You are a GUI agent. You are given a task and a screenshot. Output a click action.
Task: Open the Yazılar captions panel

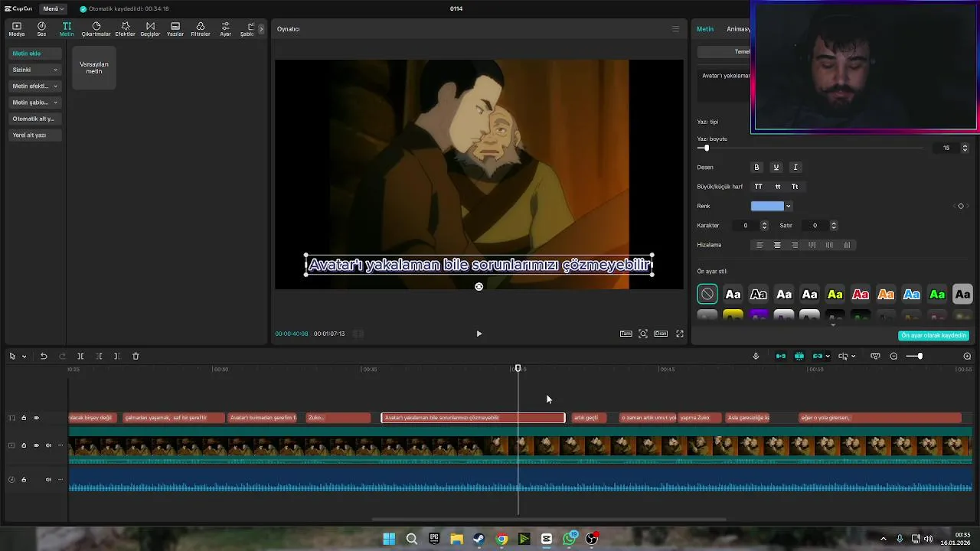[175, 29]
